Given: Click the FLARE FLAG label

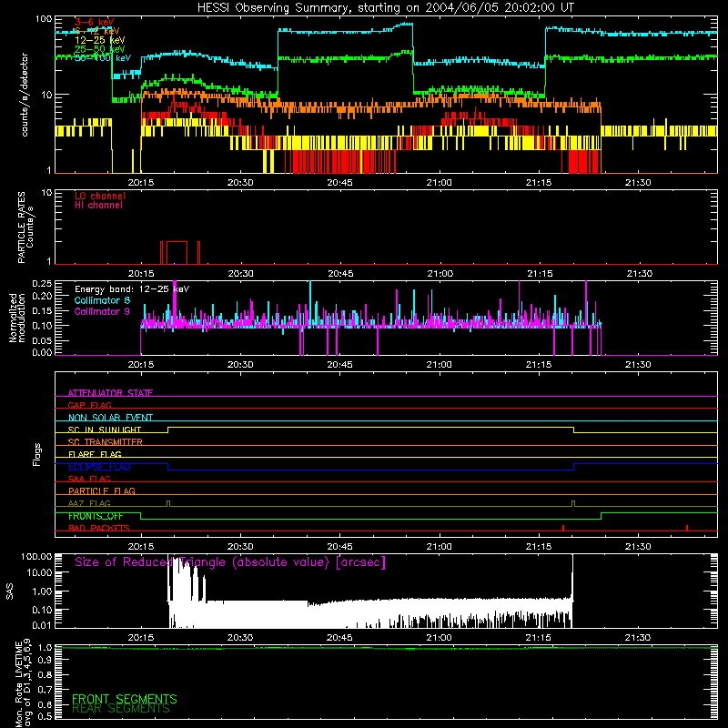Looking at the screenshot, I should tap(95, 454).
